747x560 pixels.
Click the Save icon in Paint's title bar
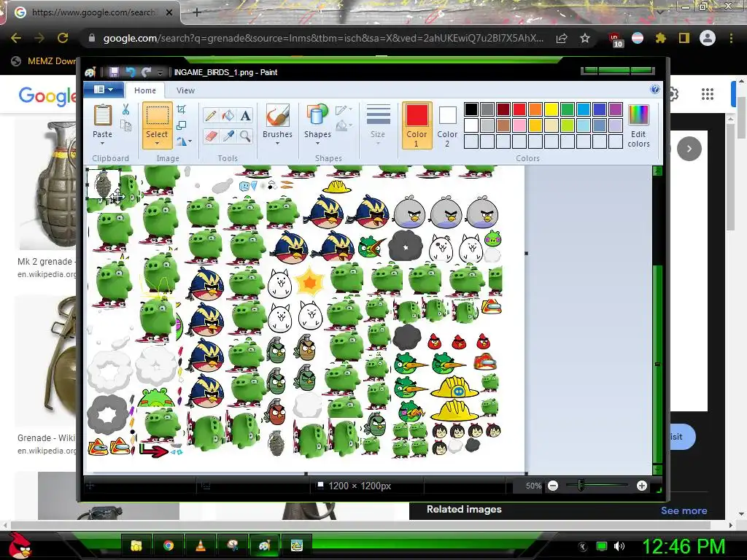[x=114, y=72]
